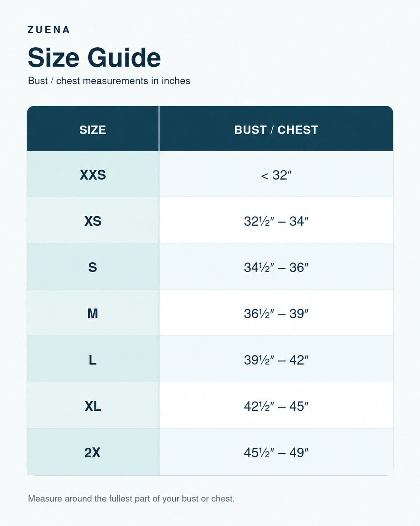The image size is (420, 526).
Task: Click the ZUENA brand logo text
Action: click(x=49, y=30)
